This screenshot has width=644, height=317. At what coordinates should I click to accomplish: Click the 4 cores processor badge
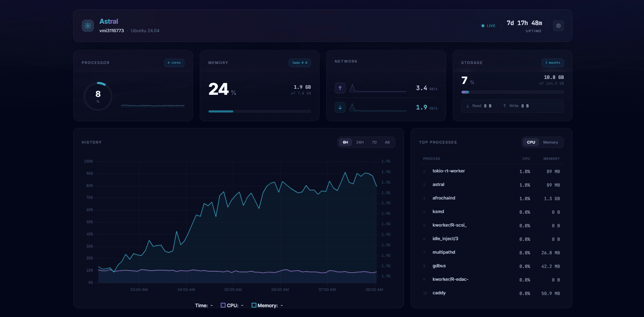coord(174,63)
